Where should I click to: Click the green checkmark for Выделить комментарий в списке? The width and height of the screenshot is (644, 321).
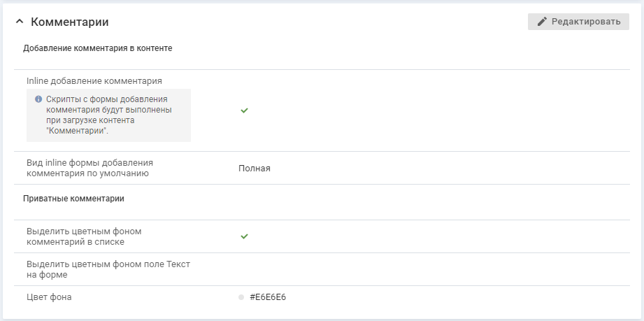click(x=244, y=236)
